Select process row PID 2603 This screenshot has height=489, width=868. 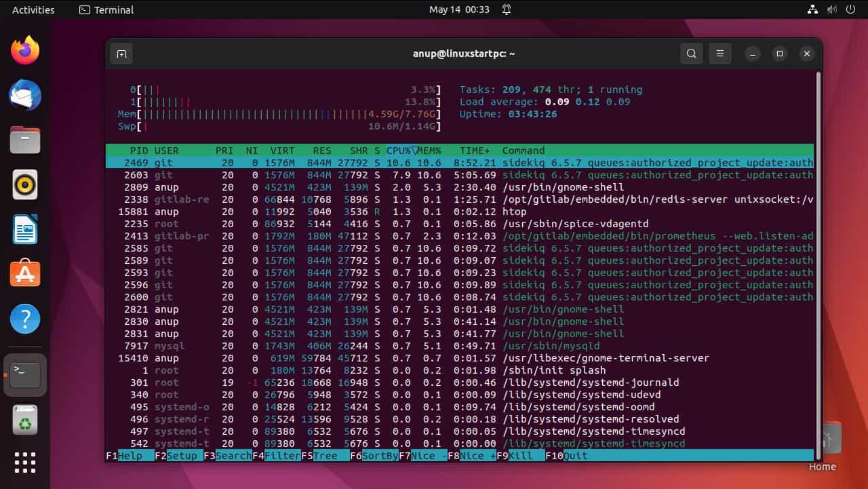[460, 175]
